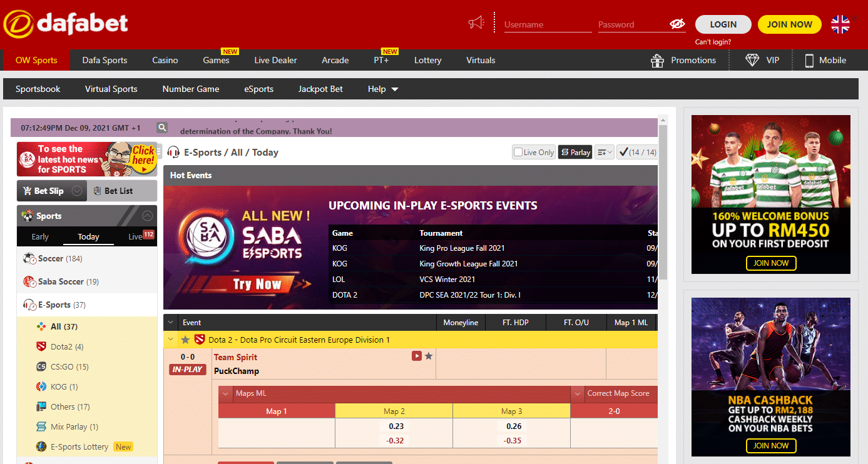Open the Dafa Sports menu
This screenshot has height=464, width=868.
[105, 60]
